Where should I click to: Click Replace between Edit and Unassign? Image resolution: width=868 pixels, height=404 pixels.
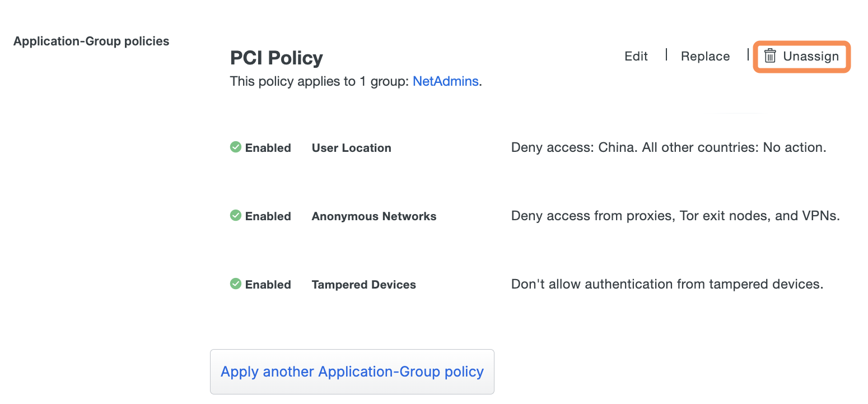[x=705, y=56]
